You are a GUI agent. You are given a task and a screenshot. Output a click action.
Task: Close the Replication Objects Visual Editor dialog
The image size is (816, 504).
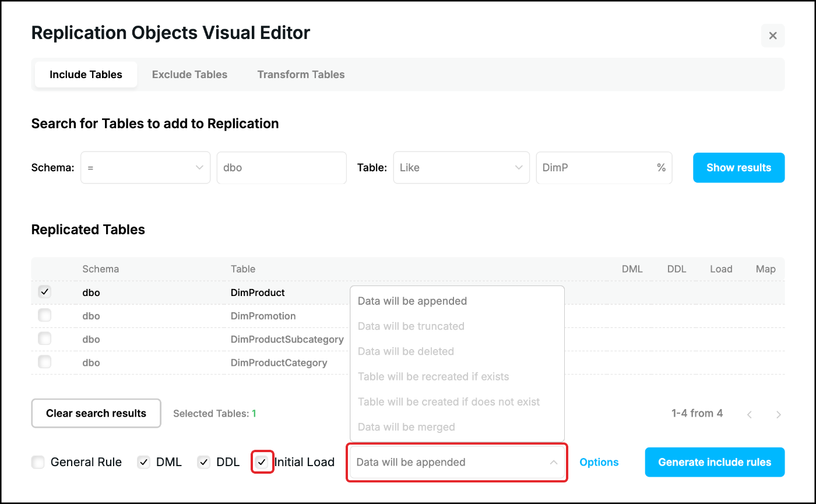(x=772, y=36)
